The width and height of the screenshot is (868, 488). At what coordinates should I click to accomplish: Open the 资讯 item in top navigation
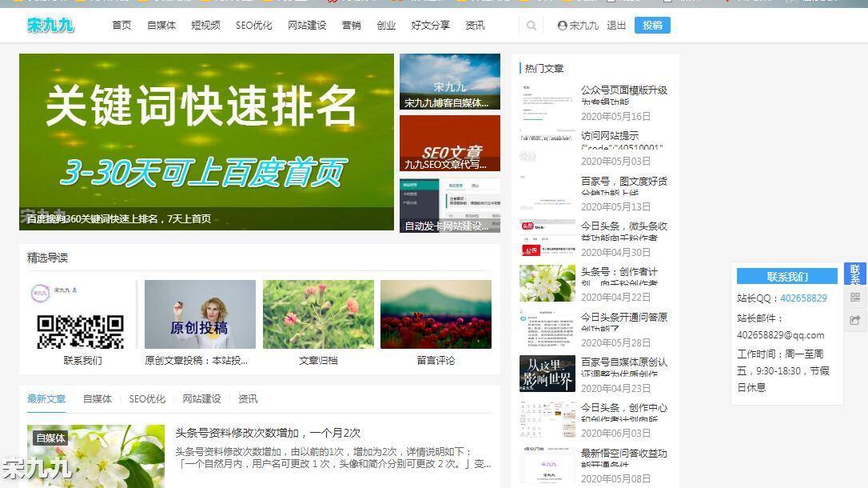[475, 26]
